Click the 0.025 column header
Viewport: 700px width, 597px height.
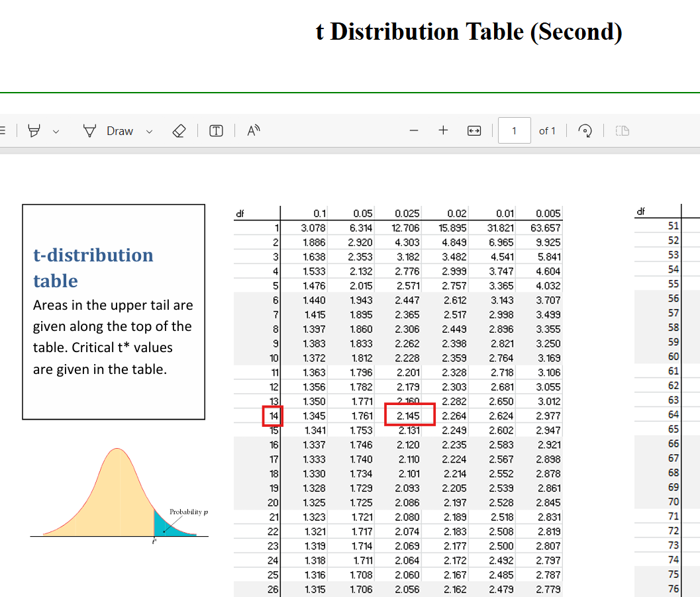(407, 214)
